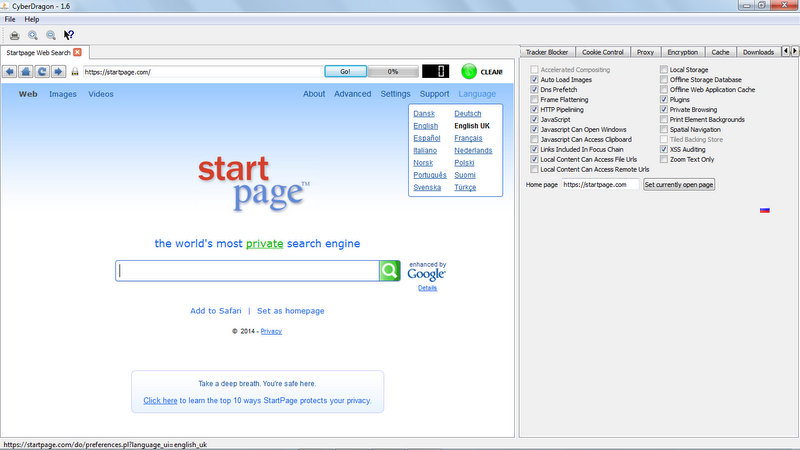Click the zoom in magnifier icon
Image resolution: width=800 pixels, height=450 pixels.
tap(33, 35)
